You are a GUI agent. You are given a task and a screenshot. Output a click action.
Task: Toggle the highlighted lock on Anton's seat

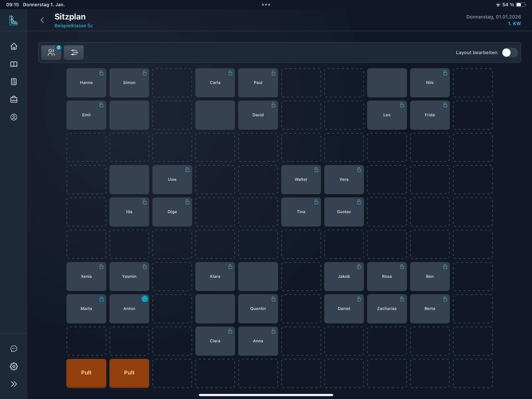(x=145, y=299)
